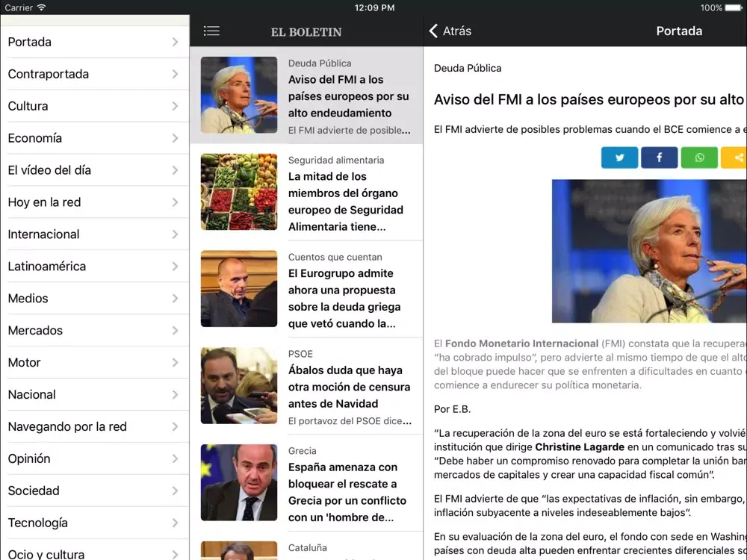Viewport: 747px width, 560px height.
Task: Tap the Fondo Monetario Internacional bold text
Action: tap(521, 343)
